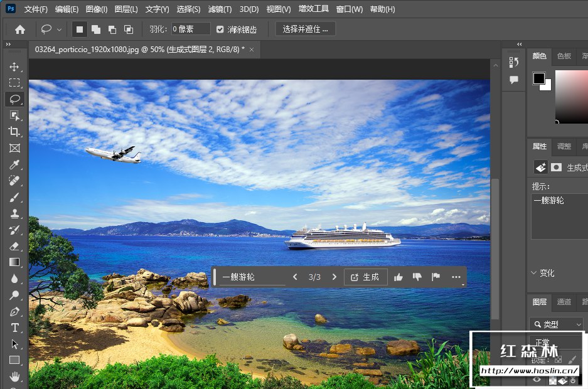Open the History panel icon
Viewport: 588px width, 389px height.
514,62
